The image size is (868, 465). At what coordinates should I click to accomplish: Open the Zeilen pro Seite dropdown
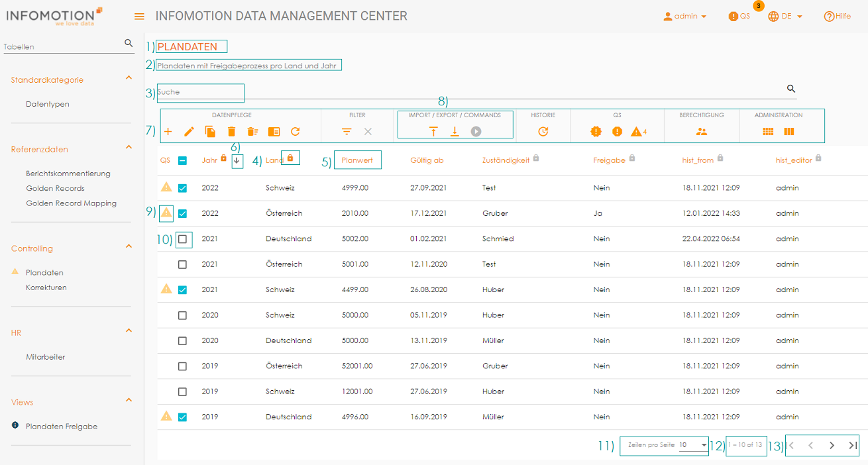point(694,446)
